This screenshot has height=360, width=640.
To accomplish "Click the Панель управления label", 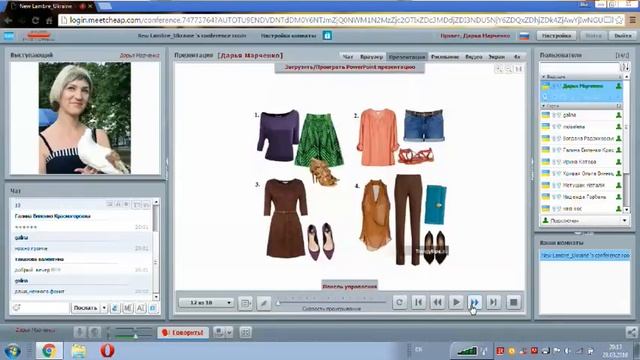I will [x=349, y=286].
